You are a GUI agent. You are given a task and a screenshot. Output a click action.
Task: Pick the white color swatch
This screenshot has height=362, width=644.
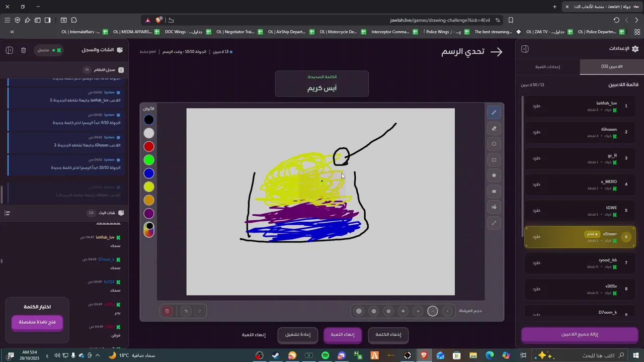[149, 133]
